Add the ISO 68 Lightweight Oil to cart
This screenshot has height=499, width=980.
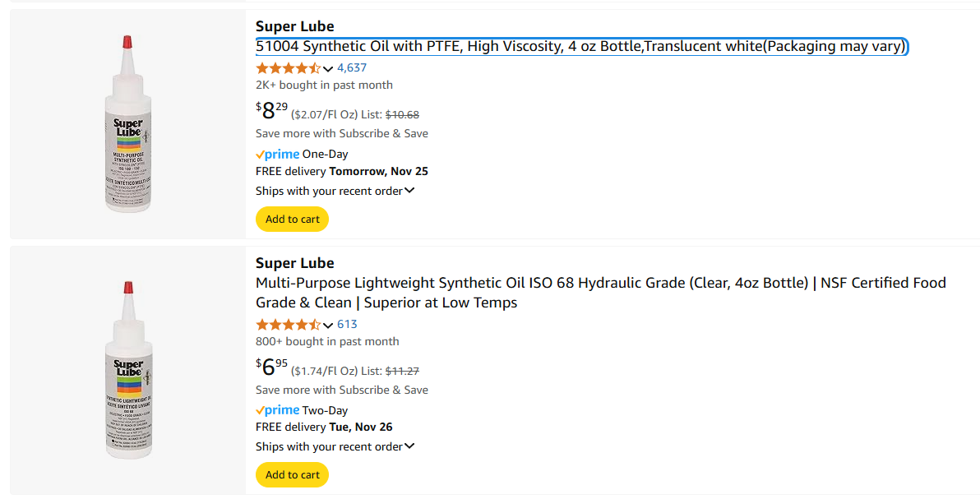(x=292, y=474)
